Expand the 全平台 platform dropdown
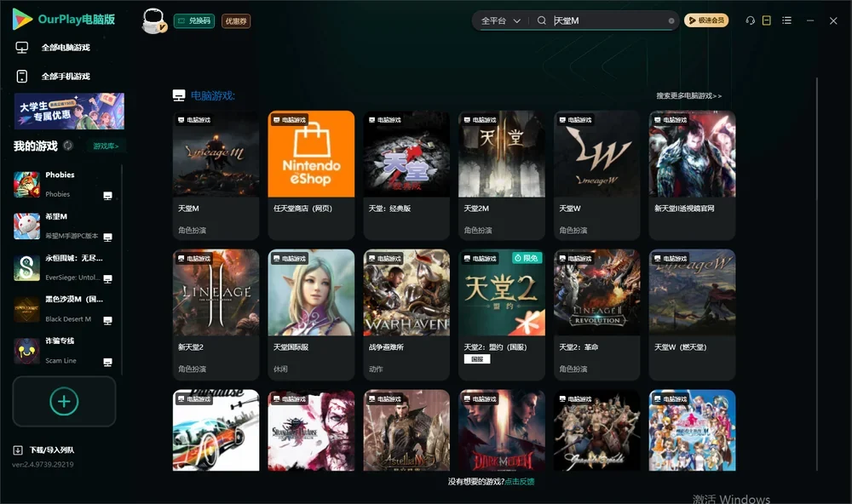Viewport: 852px width, 504px height. [x=500, y=20]
